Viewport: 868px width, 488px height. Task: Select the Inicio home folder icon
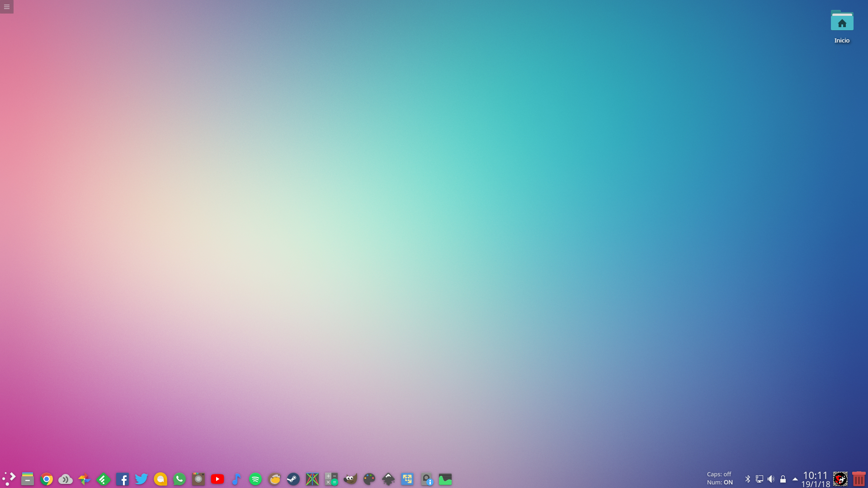tap(842, 27)
